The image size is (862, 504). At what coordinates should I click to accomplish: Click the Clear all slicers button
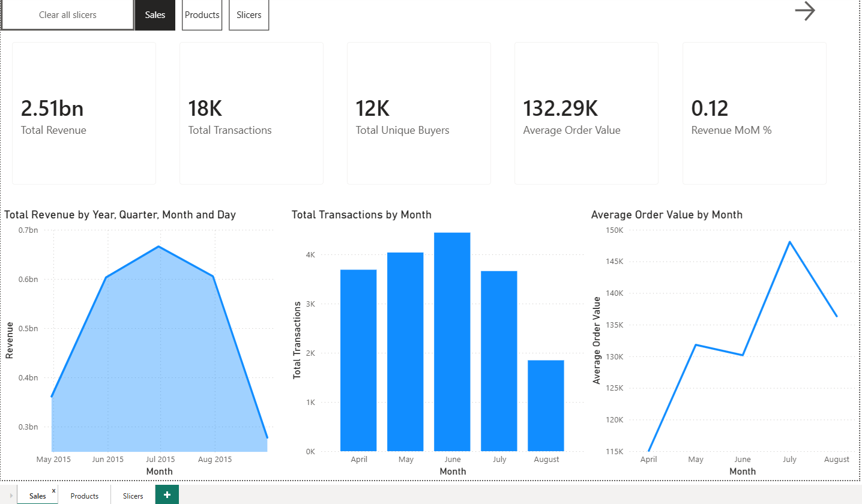click(67, 14)
